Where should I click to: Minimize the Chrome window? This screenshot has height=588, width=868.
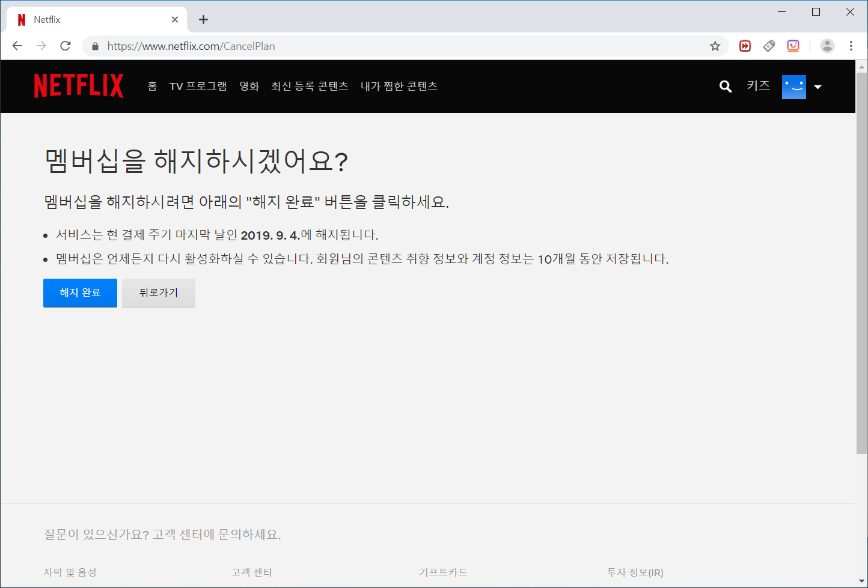782,12
